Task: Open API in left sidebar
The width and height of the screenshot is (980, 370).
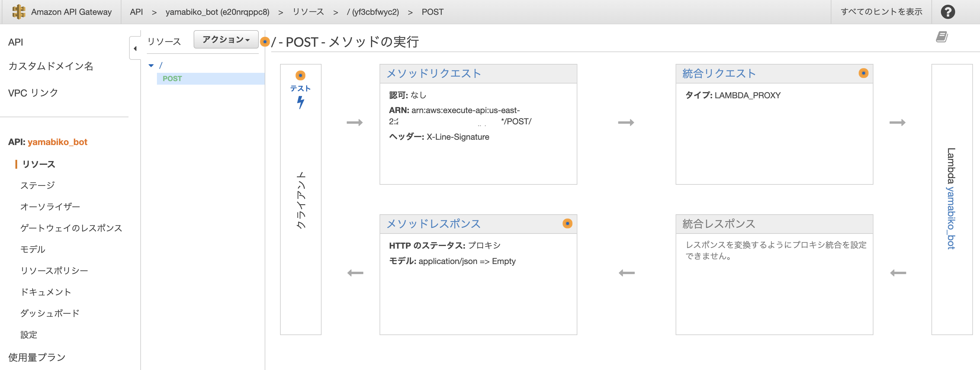Action: point(16,42)
